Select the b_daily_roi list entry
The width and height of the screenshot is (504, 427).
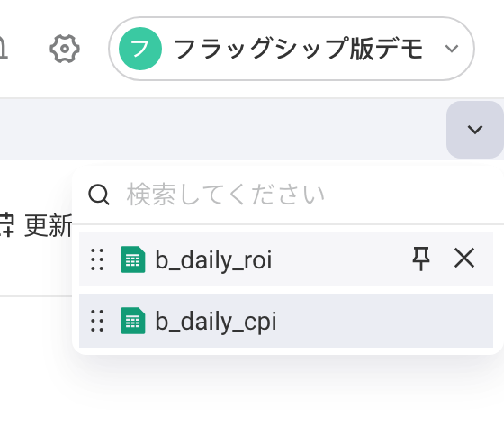pyautogui.click(x=286, y=259)
